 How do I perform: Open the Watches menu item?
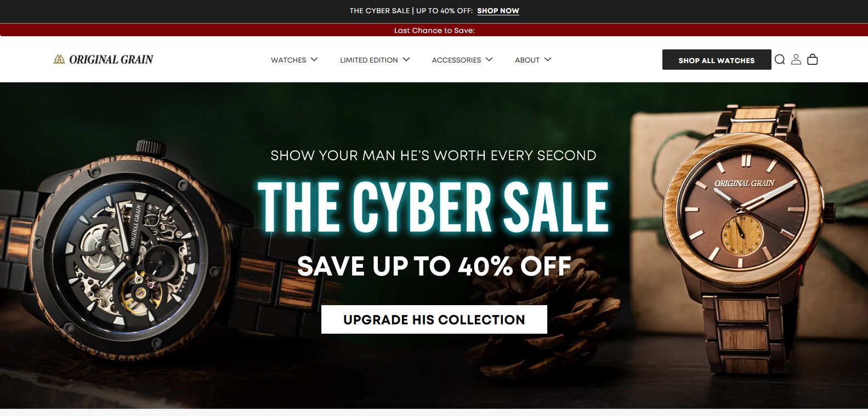click(x=288, y=60)
